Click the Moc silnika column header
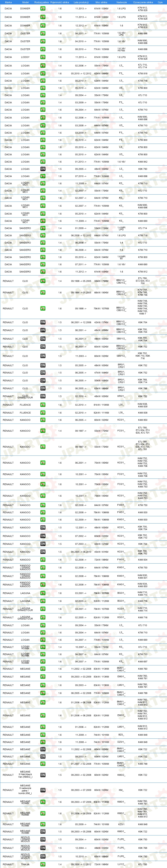 click(x=101, y=2)
